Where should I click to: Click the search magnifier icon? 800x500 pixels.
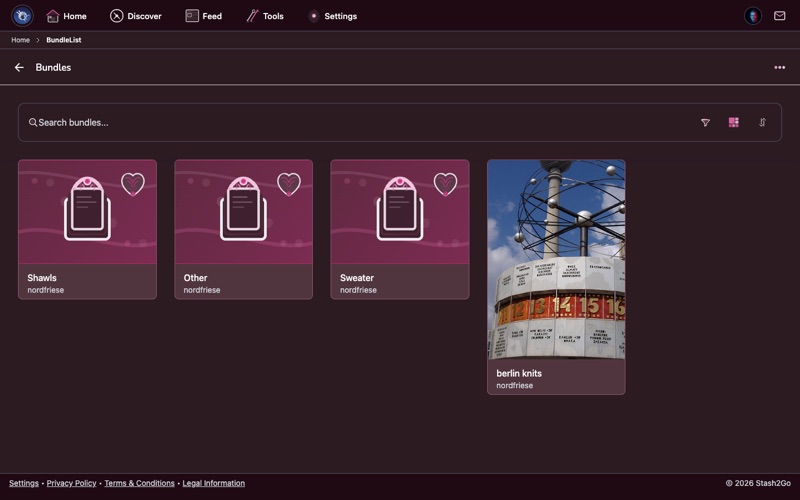[x=33, y=122]
